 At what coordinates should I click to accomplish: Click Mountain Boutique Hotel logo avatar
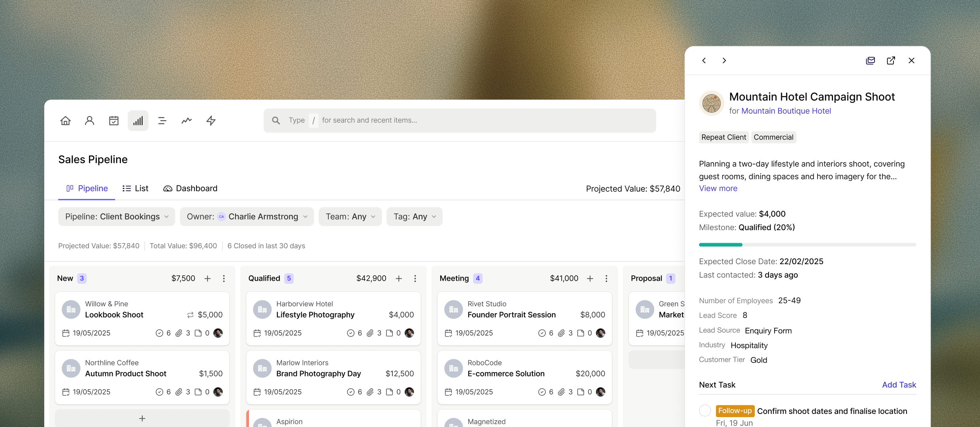(712, 103)
